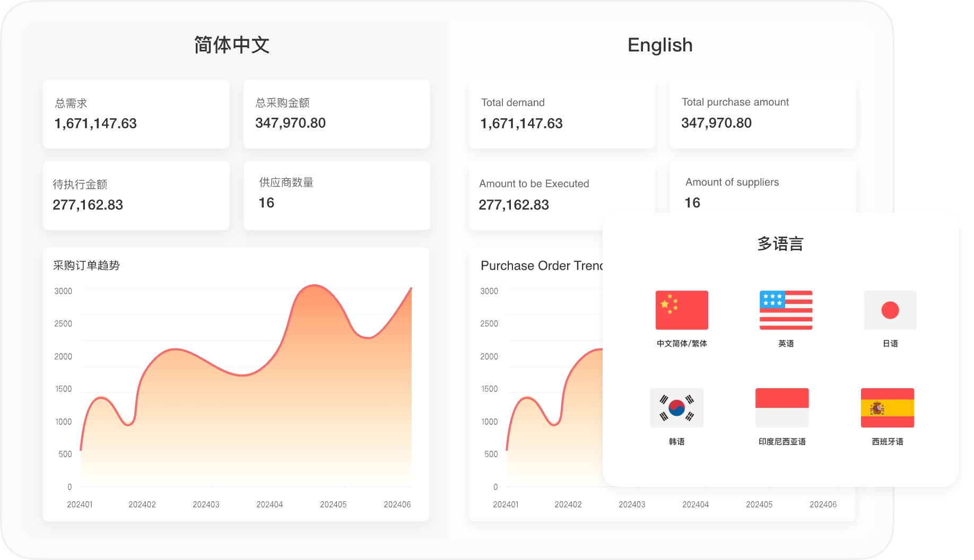Choose the American flag for English
974x560 pixels.
pyautogui.click(x=786, y=310)
